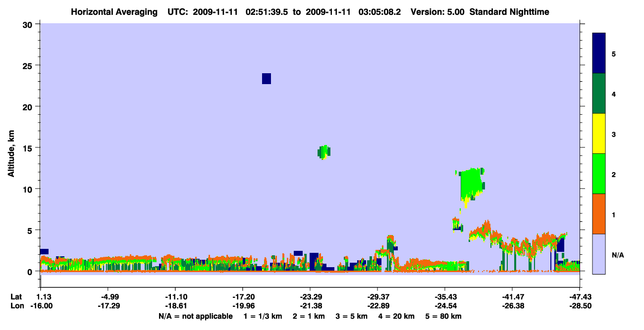Viewport: 644px width, 330px height.
Task: Click the y-axis tick label 15
Action: (29, 148)
